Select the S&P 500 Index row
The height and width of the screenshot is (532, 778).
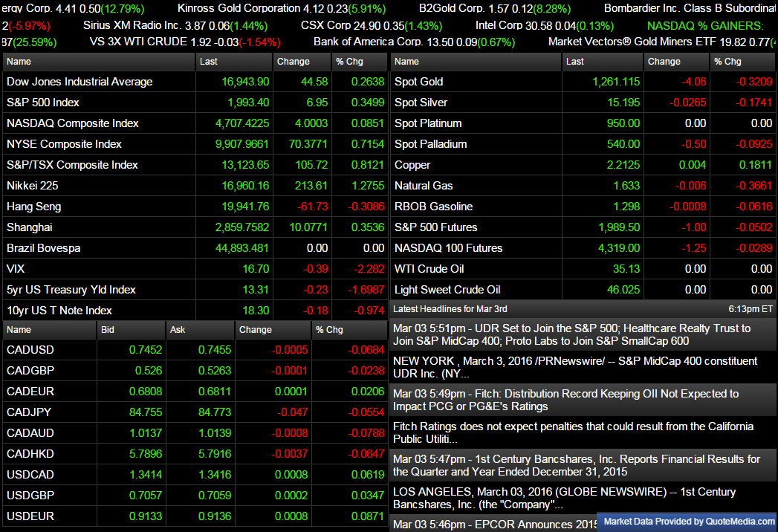coord(43,103)
